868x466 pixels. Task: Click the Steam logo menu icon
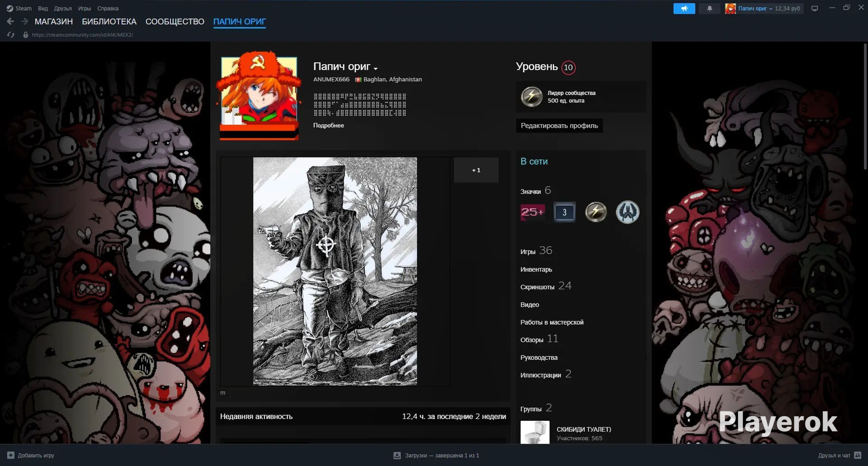[10, 8]
